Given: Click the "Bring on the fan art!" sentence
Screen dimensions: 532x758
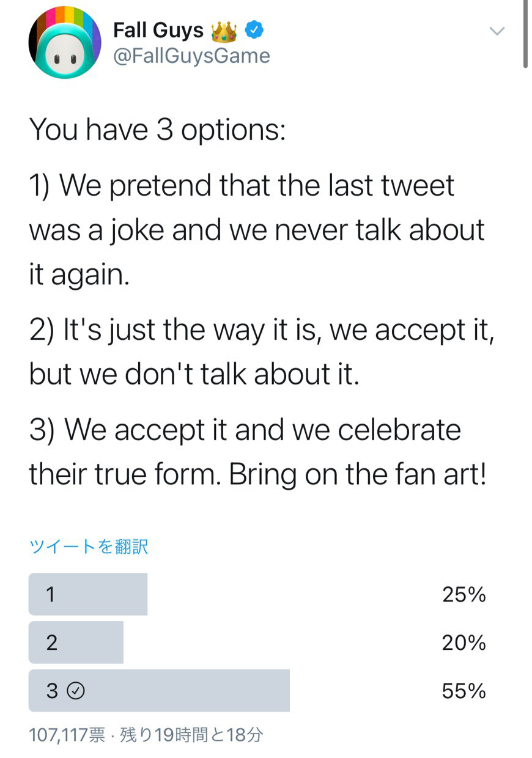Looking at the screenshot, I should click(358, 476).
